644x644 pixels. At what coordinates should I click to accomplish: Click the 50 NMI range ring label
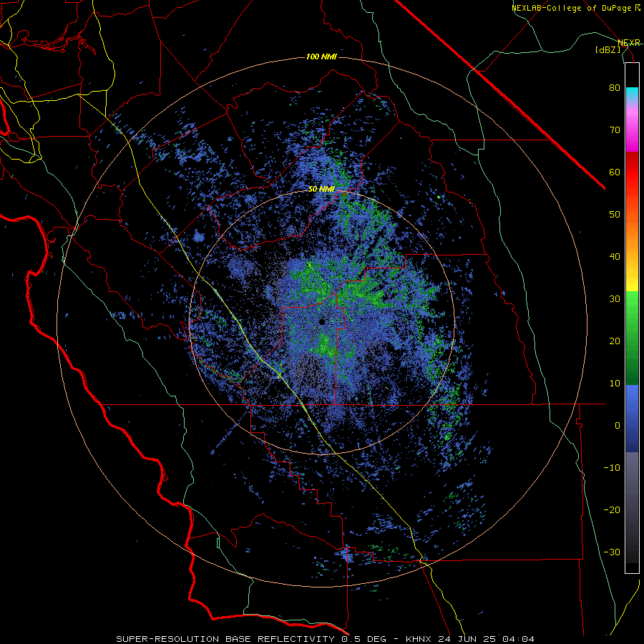point(321,189)
